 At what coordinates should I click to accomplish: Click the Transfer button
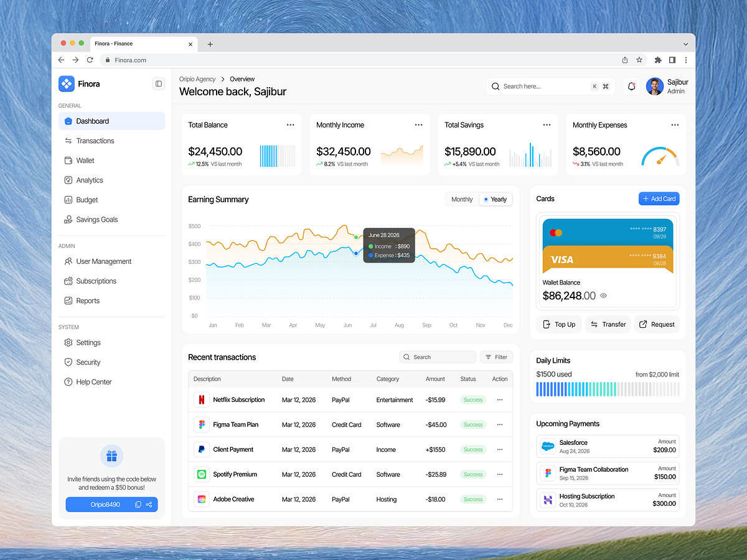click(x=608, y=324)
